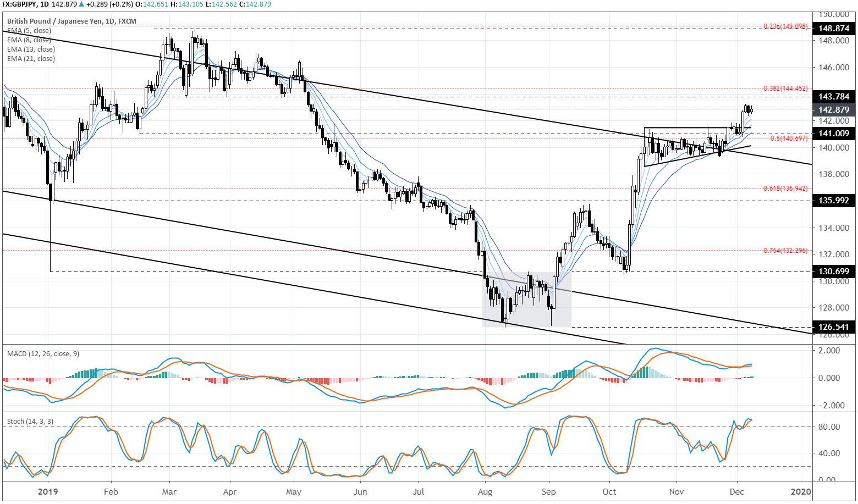
Task: Select the 0.5(140.697) Fibonacci label
Action: pyautogui.click(x=789, y=139)
